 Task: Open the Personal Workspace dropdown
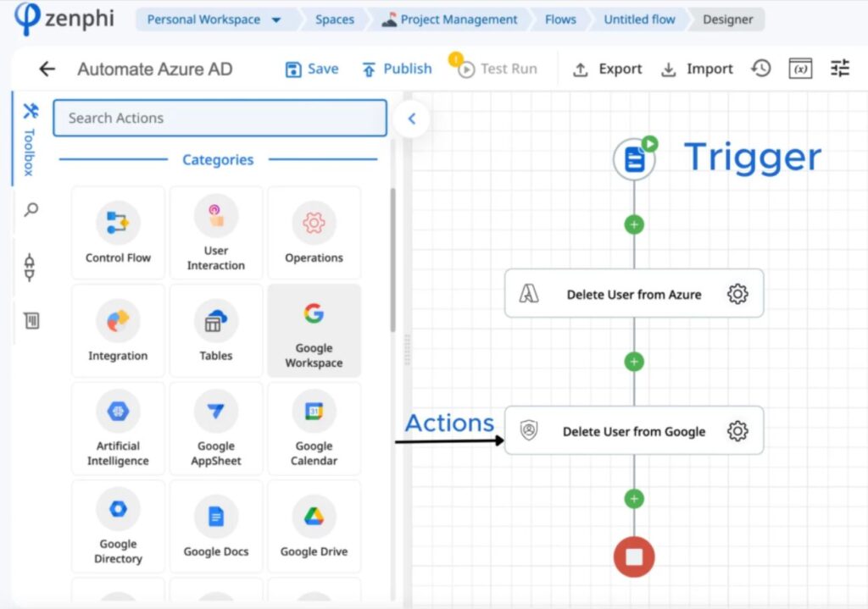[x=214, y=20]
